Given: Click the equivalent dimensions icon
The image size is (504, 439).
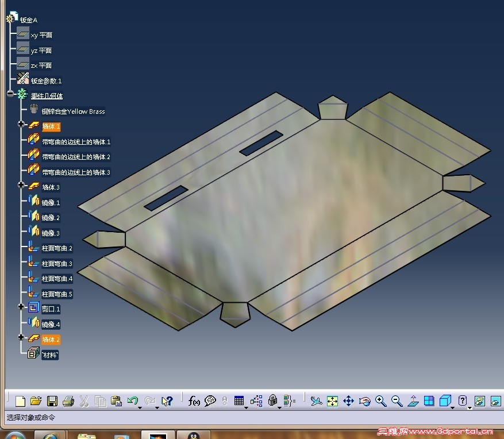Looking at the screenshot, I should (289, 401).
